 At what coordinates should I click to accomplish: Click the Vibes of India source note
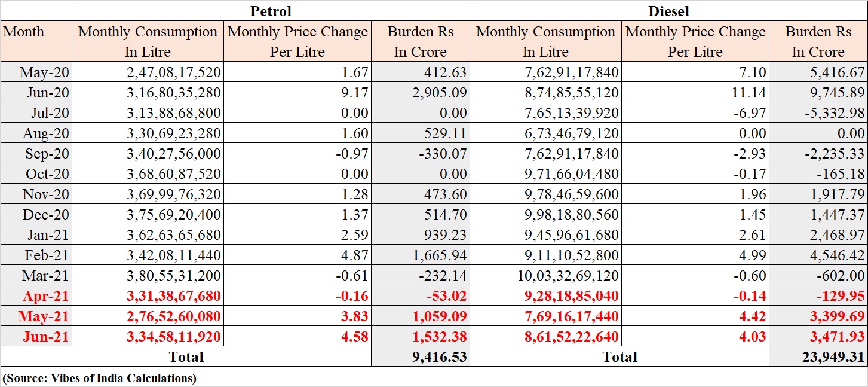click(100, 378)
